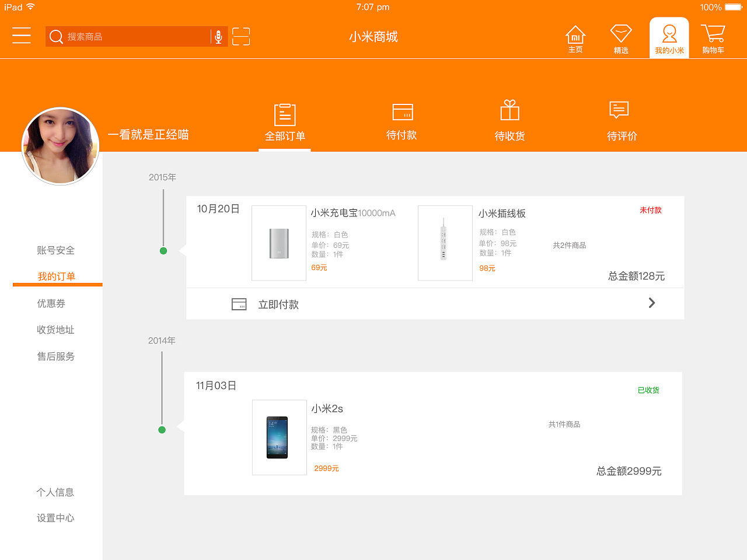The height and width of the screenshot is (560, 747).
Task: Click the 小米充电宝 product title
Action: click(x=353, y=213)
